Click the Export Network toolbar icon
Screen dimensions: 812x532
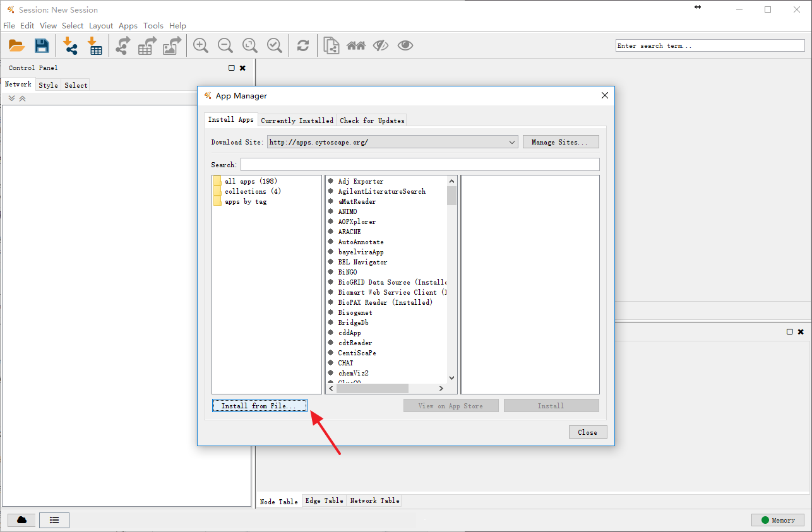[x=123, y=45]
